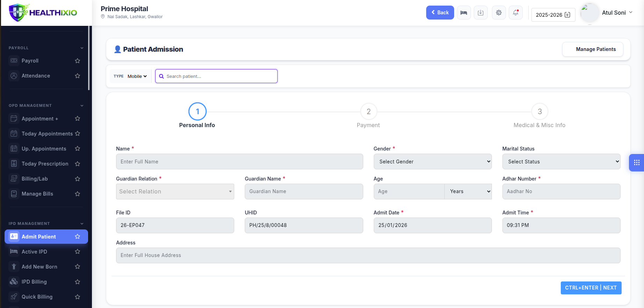
Task: Click the Enter Full House Address field
Action: tap(368, 256)
